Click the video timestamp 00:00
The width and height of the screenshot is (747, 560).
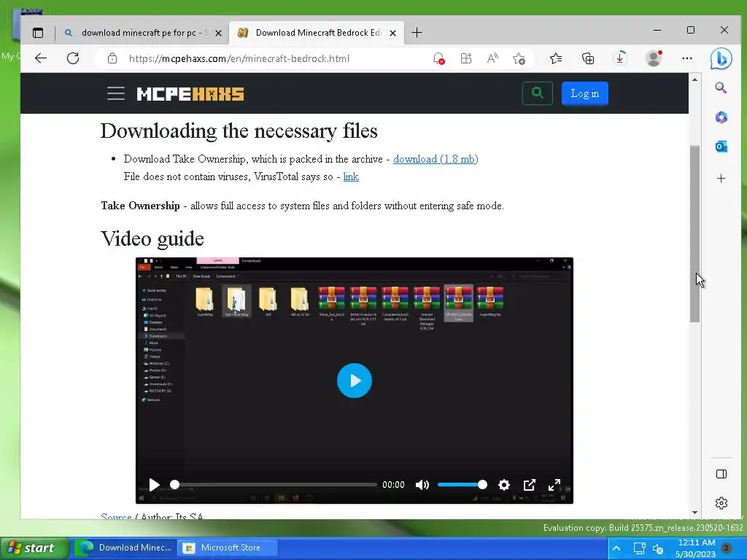click(393, 485)
